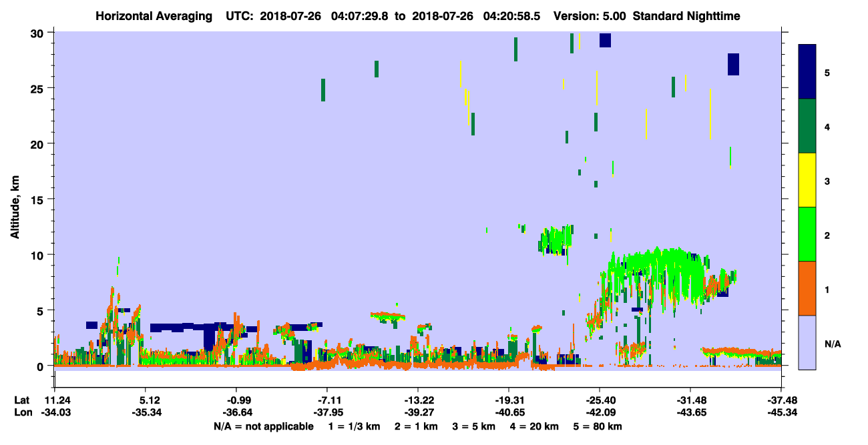Click the bright green level 2 legend swatch

click(807, 234)
